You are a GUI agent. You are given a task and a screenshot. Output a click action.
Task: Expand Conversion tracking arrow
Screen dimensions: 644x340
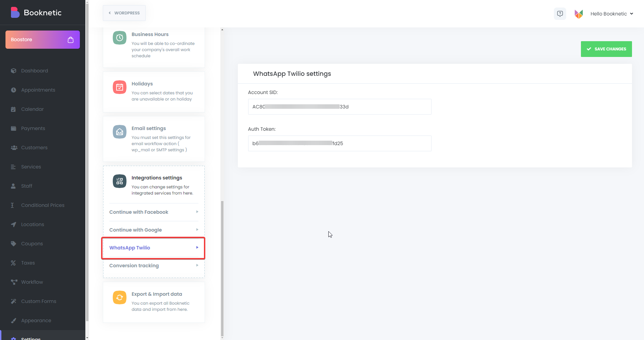[x=197, y=266]
